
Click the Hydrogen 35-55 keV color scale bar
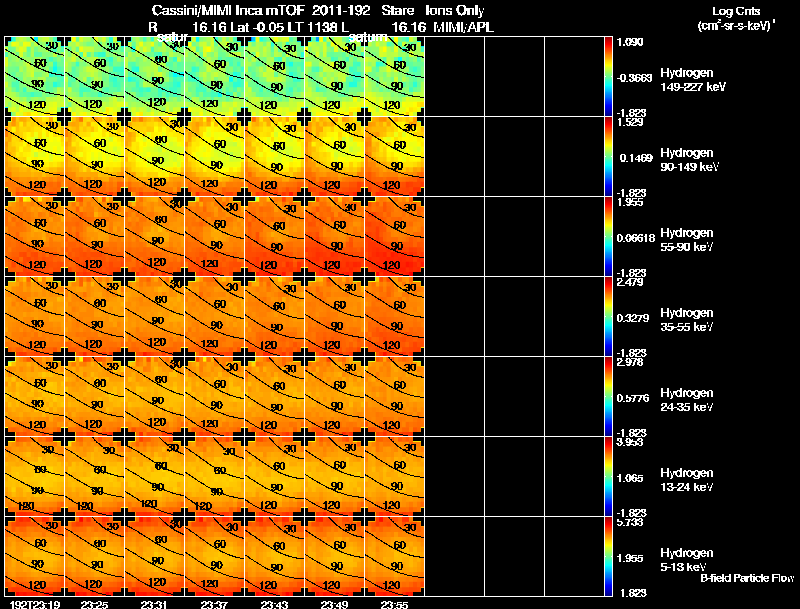tap(608, 317)
